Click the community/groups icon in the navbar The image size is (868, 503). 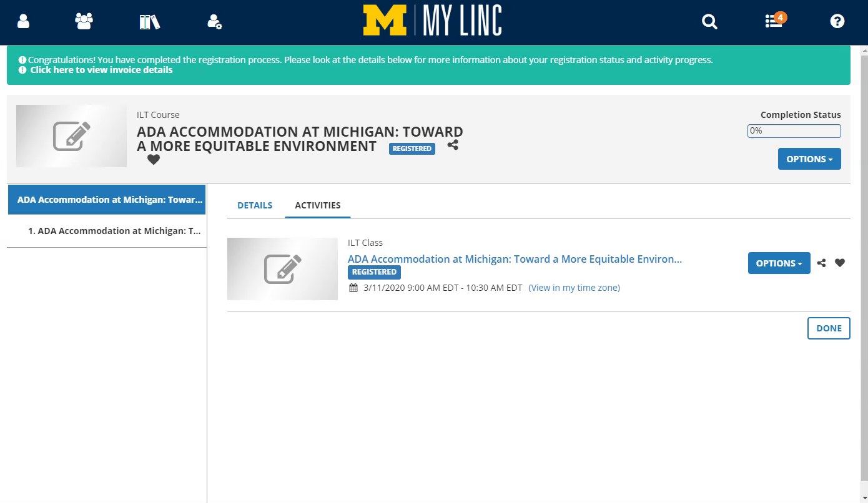(x=83, y=21)
